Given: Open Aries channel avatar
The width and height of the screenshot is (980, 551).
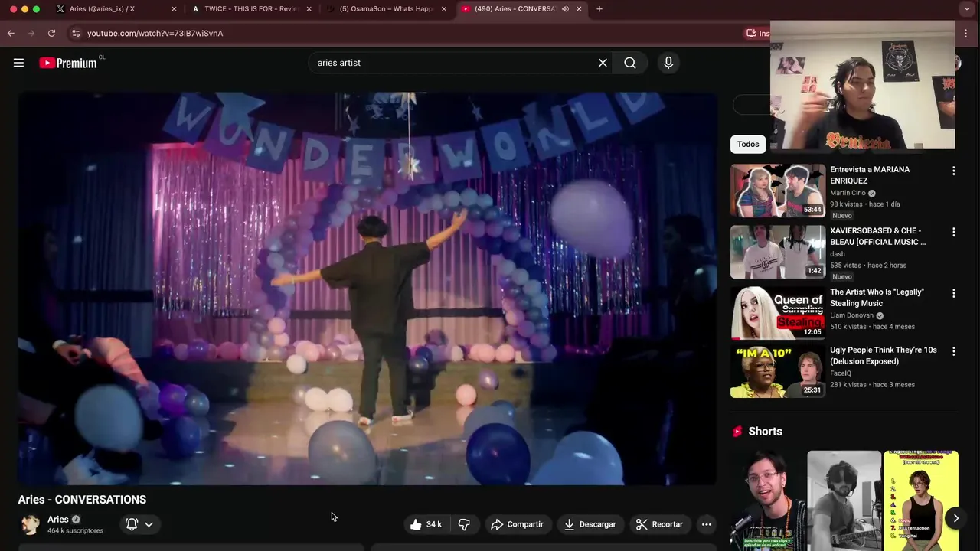Looking at the screenshot, I should 31,524.
